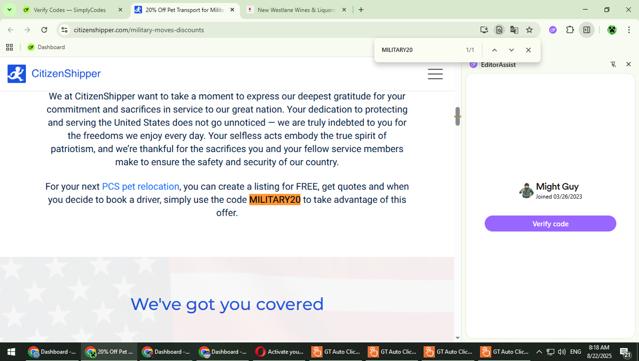Open the Opera Activate you... taskbar item
Viewport: 639px width, 361px height.
[x=280, y=352]
